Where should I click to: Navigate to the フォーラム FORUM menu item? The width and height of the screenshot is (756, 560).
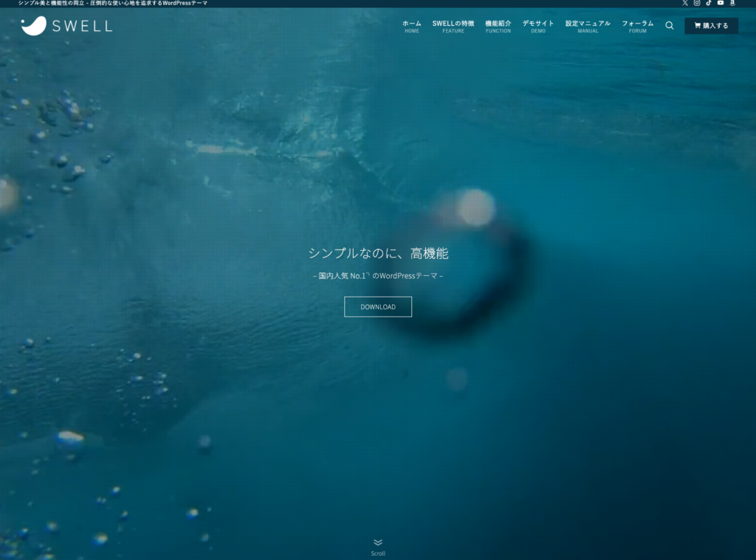(637, 26)
